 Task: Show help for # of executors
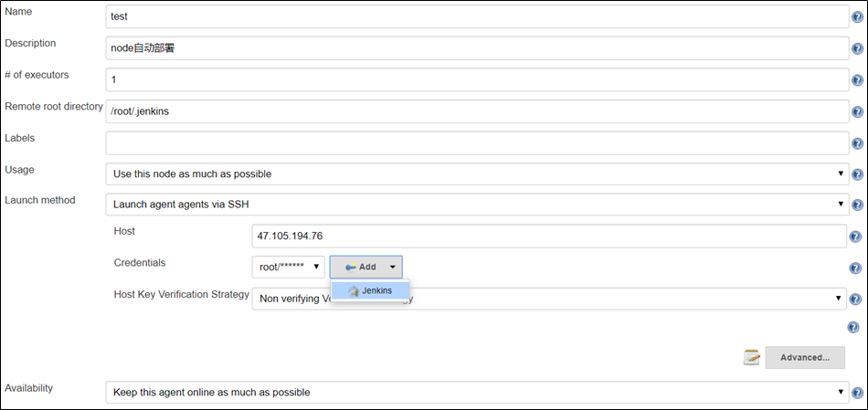click(x=856, y=80)
